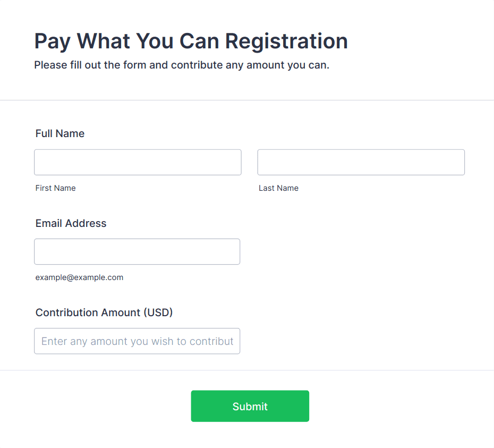494x448 pixels.
Task: Click the "Pay What You Can Registration" heading
Action: click(x=191, y=41)
